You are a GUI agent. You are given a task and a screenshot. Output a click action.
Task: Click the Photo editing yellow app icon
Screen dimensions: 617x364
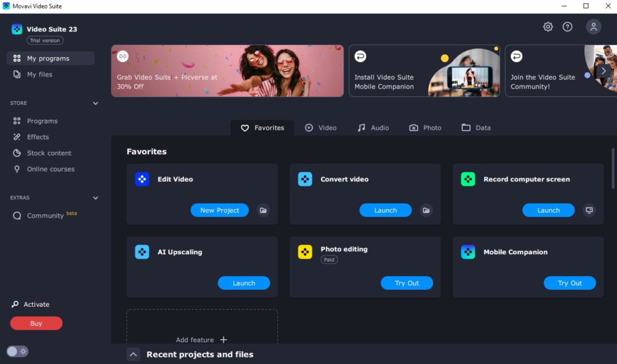(305, 252)
